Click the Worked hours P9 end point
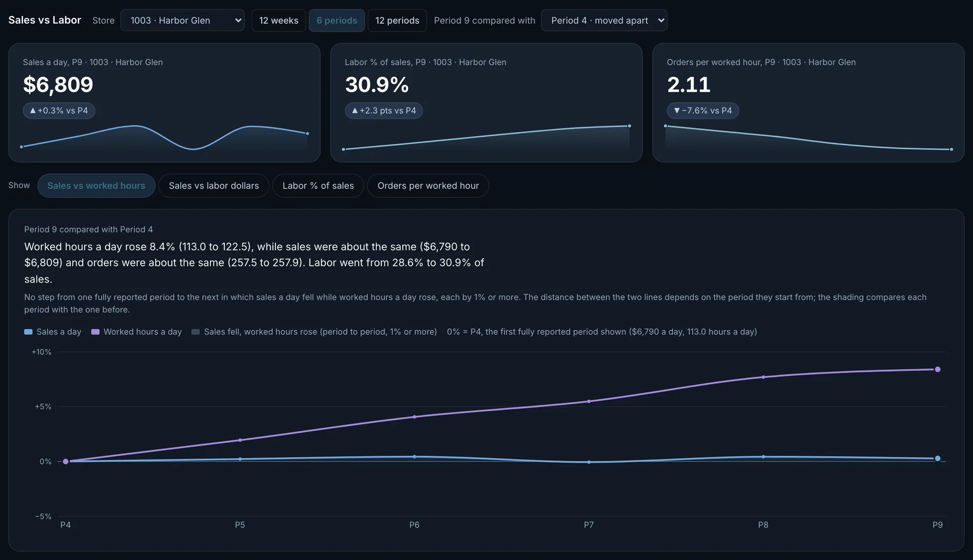Image resolution: width=973 pixels, height=560 pixels. click(937, 370)
